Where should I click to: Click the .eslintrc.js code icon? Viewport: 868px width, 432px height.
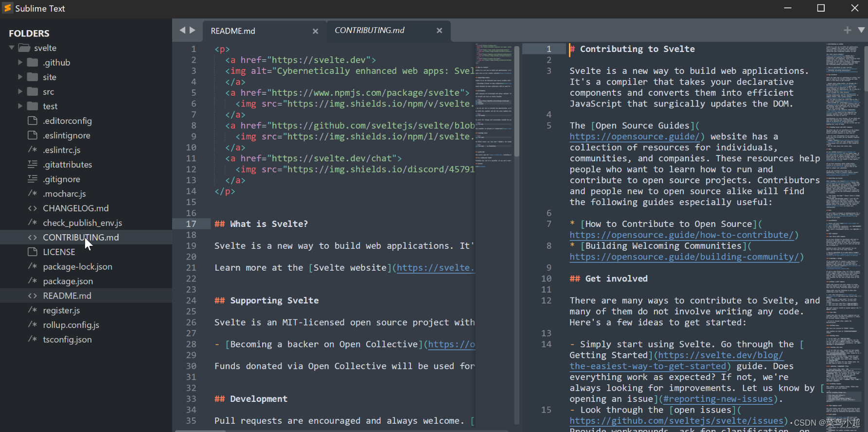coord(33,150)
